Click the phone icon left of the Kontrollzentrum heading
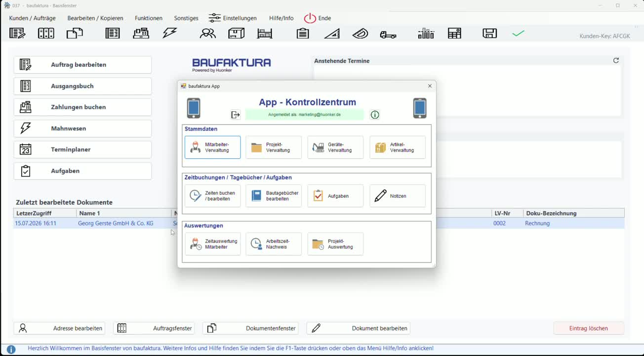 tap(194, 108)
